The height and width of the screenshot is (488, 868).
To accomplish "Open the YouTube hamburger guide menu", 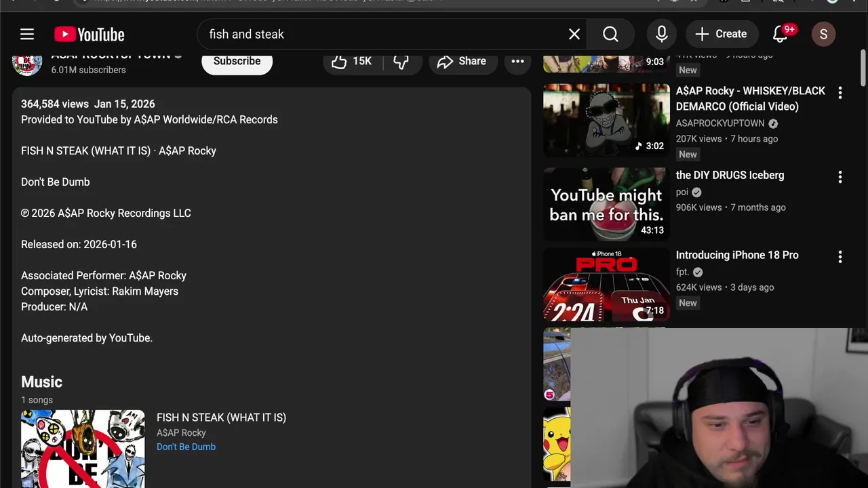I will click(x=27, y=34).
